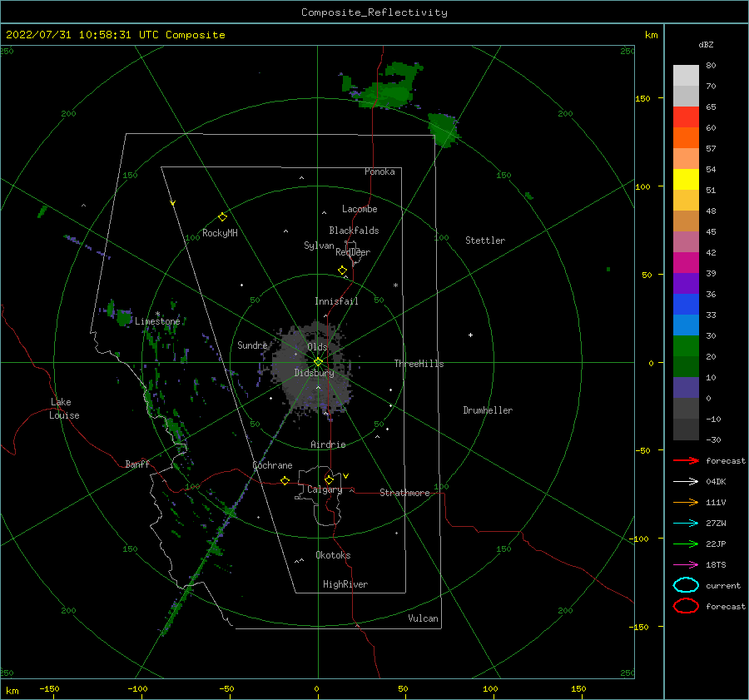Click the Sundre label
The image size is (749, 700).
click(x=252, y=345)
